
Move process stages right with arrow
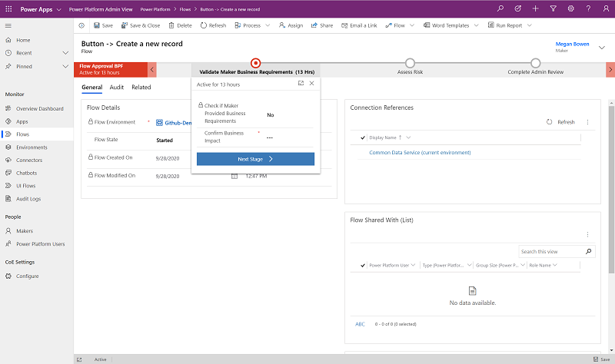coord(610,70)
